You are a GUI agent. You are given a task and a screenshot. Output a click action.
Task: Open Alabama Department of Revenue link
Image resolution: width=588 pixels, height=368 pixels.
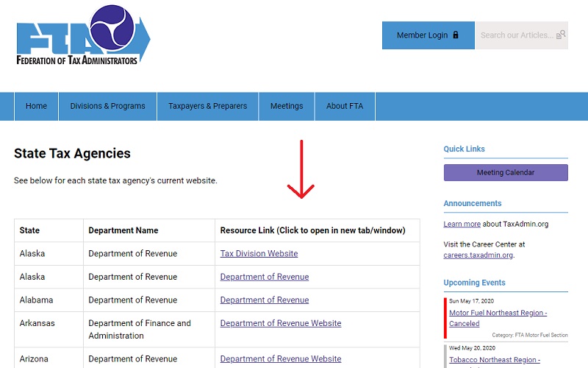265,300
